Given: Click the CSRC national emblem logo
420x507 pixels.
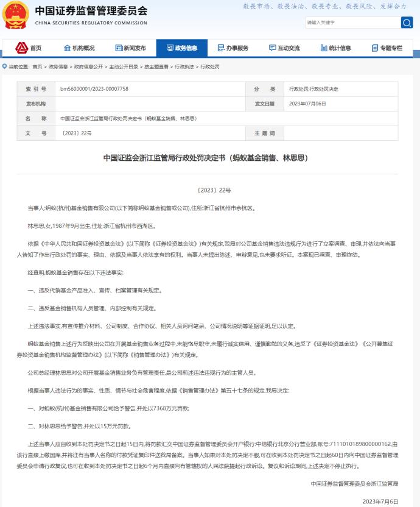Looking at the screenshot, I should tap(15, 15).
